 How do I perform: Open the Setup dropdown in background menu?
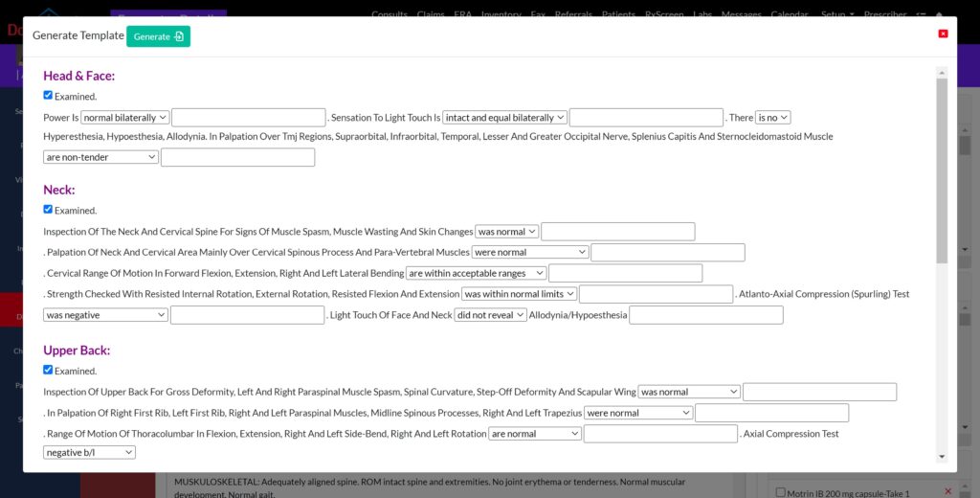837,13
